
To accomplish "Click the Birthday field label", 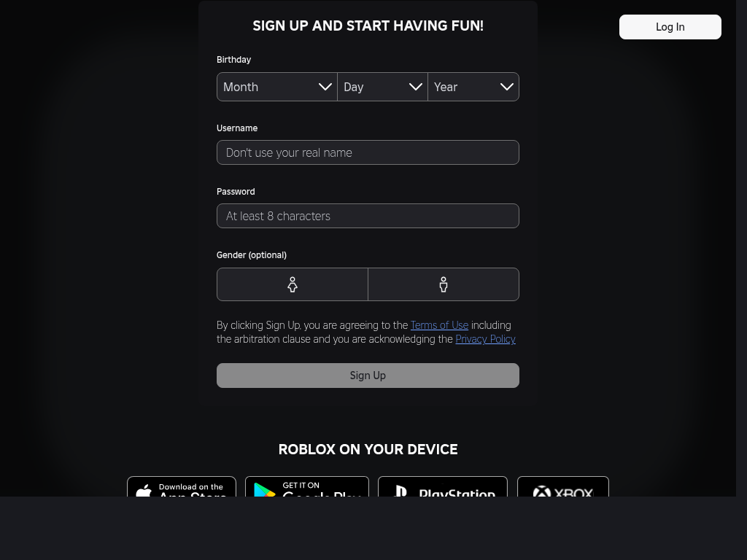I will (233, 60).
